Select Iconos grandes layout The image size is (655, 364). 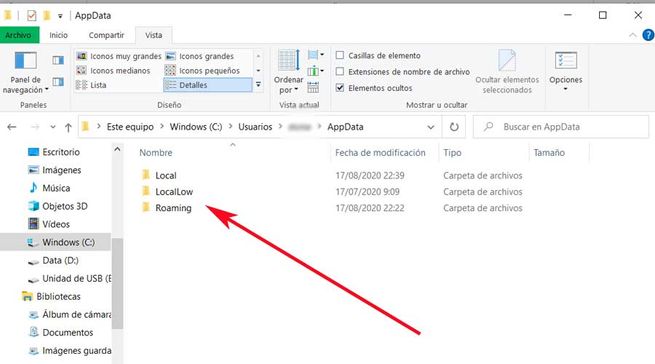click(200, 56)
